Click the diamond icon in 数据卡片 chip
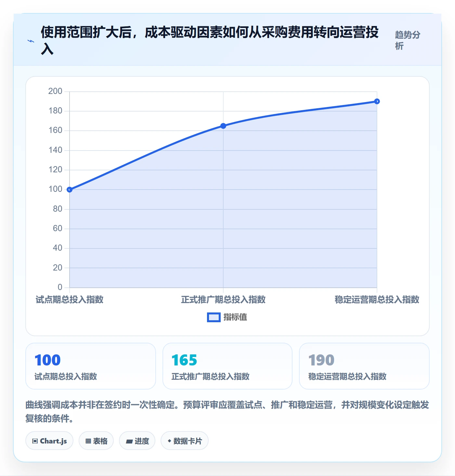Screen dimensions: 455x476 click(x=169, y=441)
